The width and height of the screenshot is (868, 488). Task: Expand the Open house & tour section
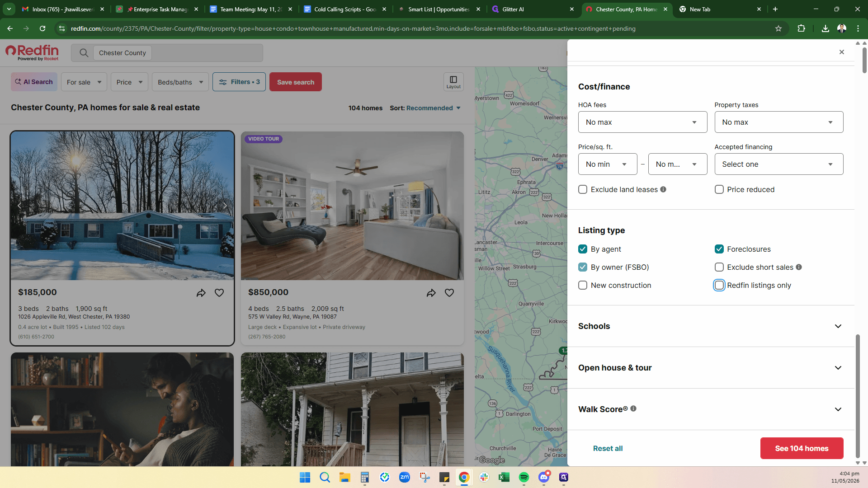click(x=710, y=368)
